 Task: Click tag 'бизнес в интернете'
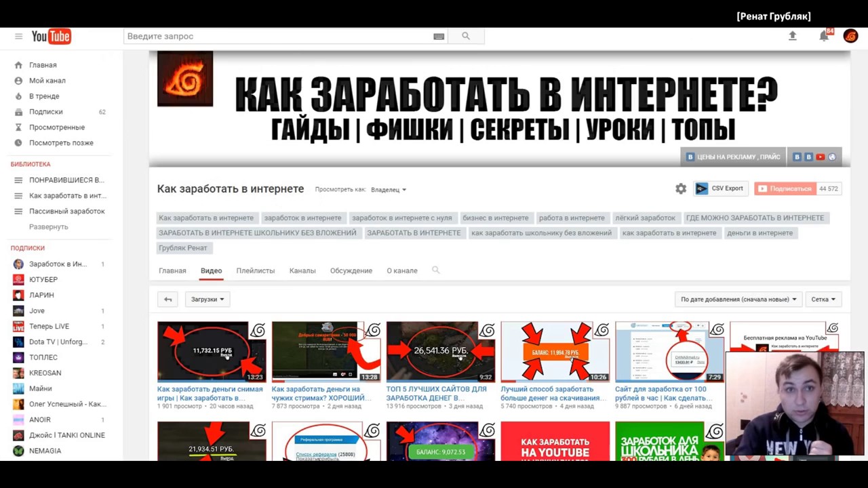click(x=496, y=218)
